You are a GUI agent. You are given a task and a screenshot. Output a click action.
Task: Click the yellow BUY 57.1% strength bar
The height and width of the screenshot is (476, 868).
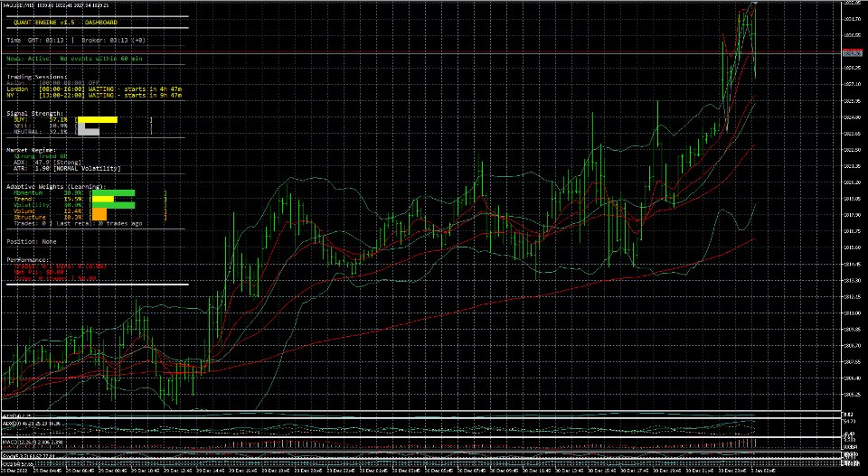98,119
